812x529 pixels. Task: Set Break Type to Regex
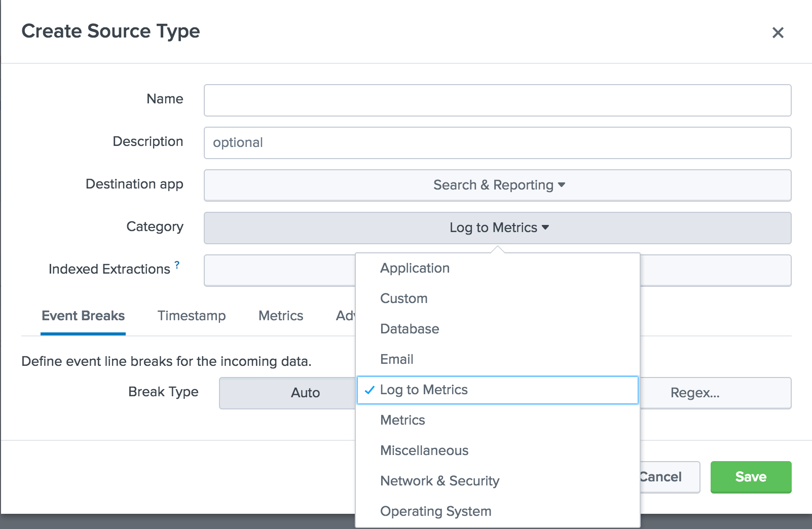(x=696, y=393)
